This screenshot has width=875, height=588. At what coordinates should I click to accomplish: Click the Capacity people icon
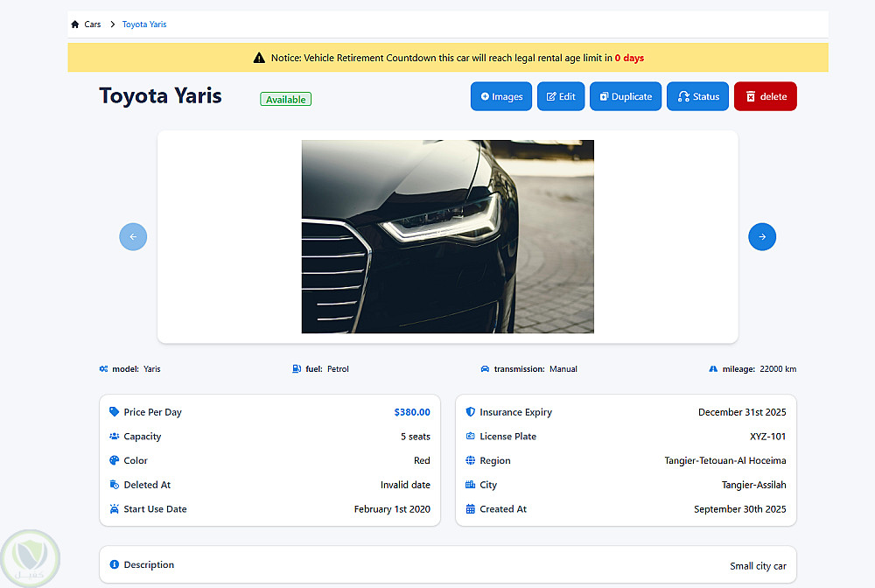pyautogui.click(x=115, y=437)
